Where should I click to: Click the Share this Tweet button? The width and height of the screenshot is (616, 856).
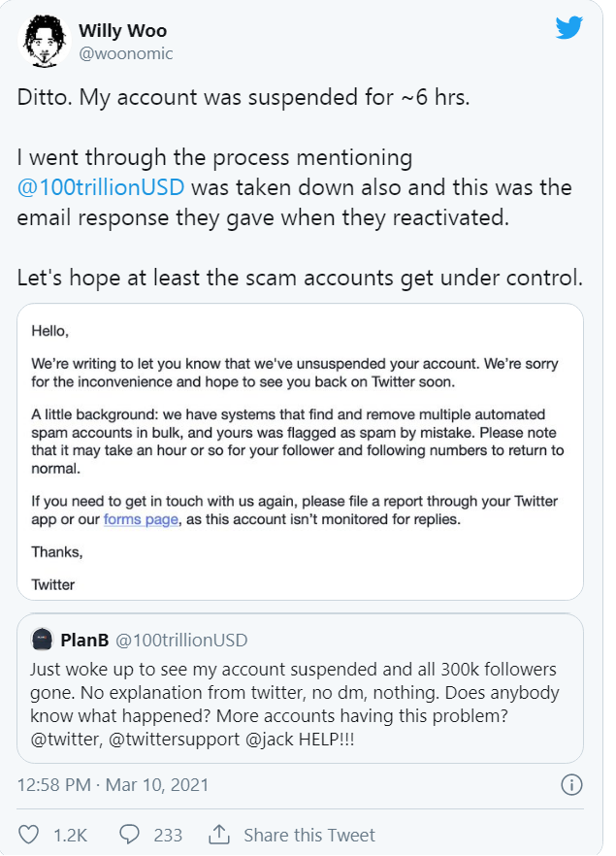click(x=308, y=835)
